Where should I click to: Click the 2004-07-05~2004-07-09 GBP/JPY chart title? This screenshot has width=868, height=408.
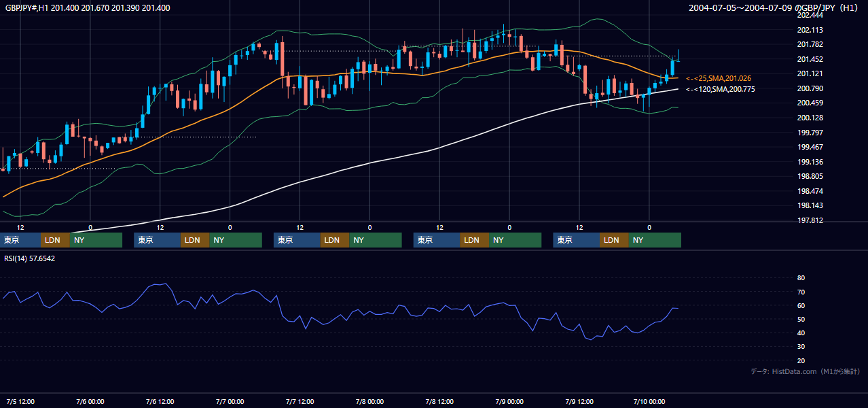point(775,8)
